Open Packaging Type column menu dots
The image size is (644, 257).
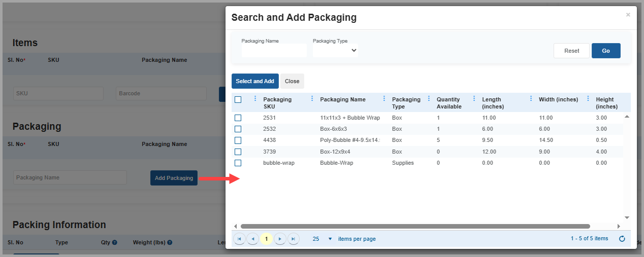(429, 99)
